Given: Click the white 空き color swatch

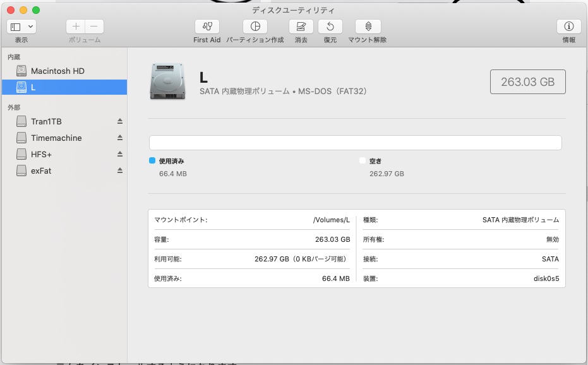Looking at the screenshot, I should [x=363, y=160].
